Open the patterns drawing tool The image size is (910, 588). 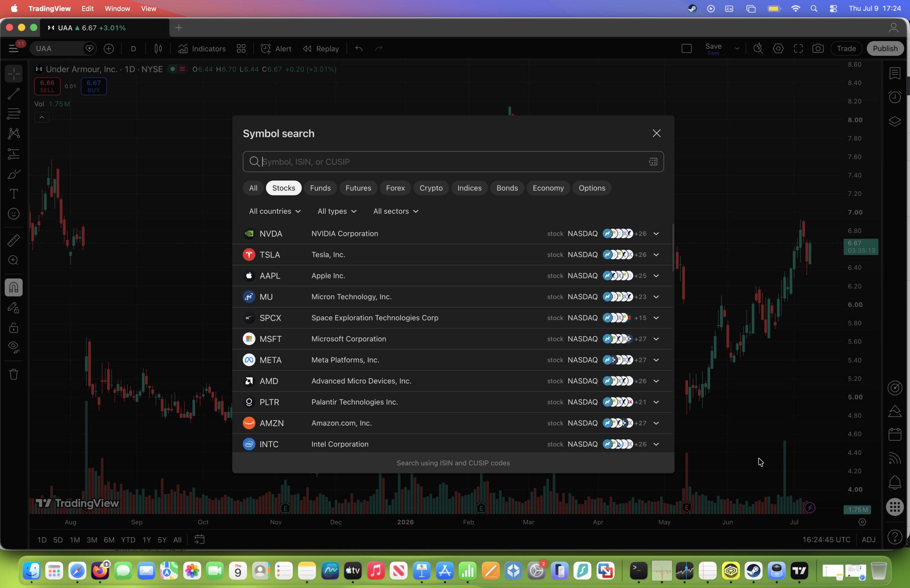(x=14, y=133)
